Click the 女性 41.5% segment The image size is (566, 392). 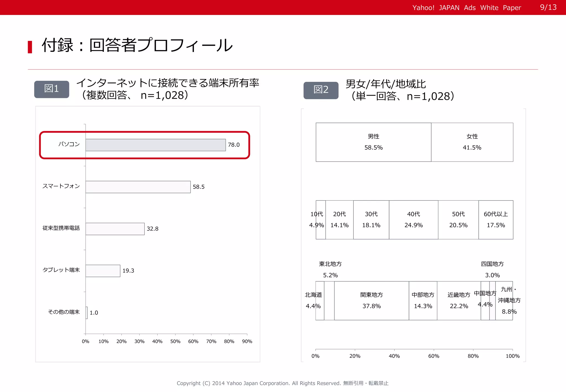tap(472, 142)
